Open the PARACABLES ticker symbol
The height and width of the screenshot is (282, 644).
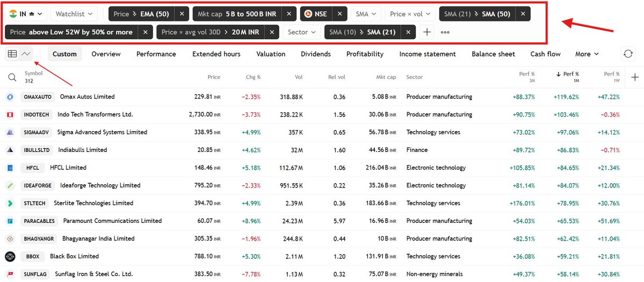pos(39,221)
